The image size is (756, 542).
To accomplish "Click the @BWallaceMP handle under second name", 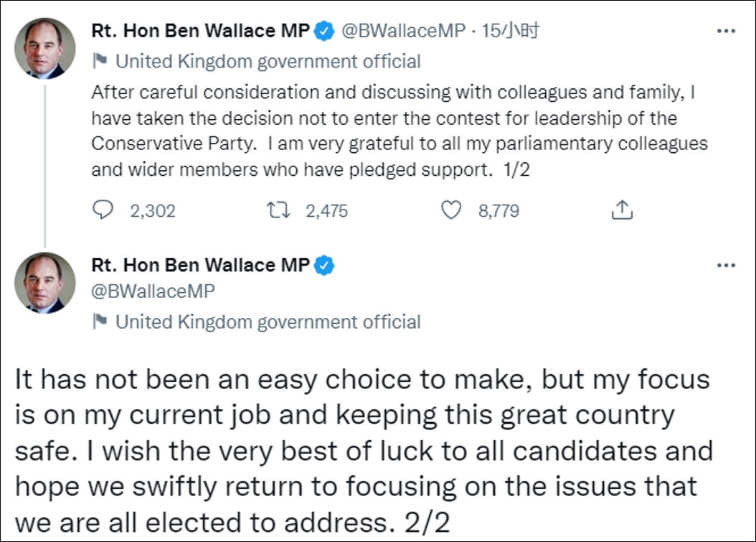I will tap(153, 291).
